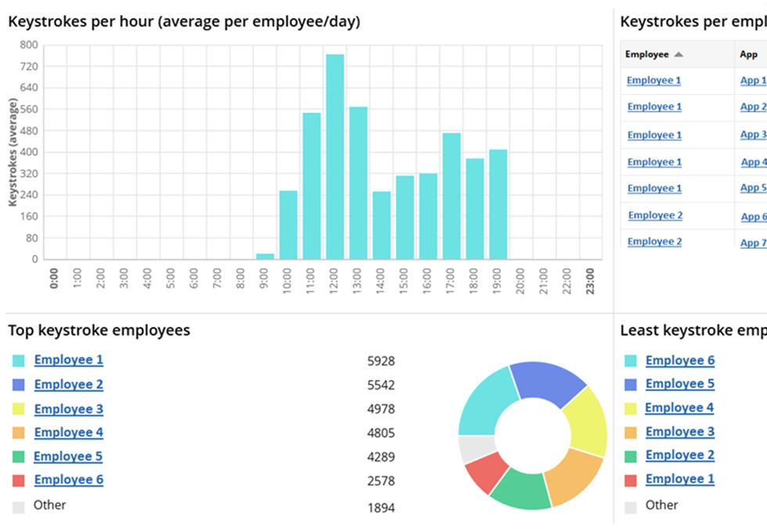The width and height of the screenshot is (767, 532).
Task: Click the value 5542 for Employee 2
Action: pyautogui.click(x=381, y=385)
